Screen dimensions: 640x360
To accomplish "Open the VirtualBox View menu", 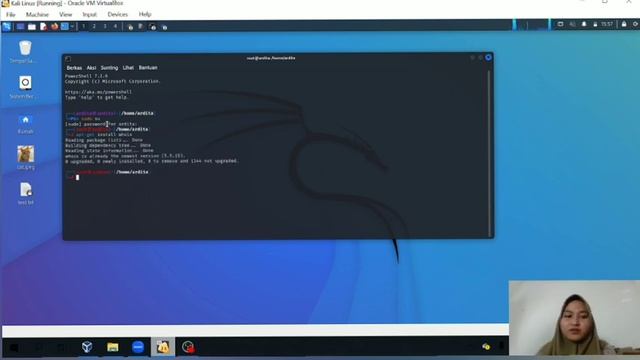I will pos(65,14).
